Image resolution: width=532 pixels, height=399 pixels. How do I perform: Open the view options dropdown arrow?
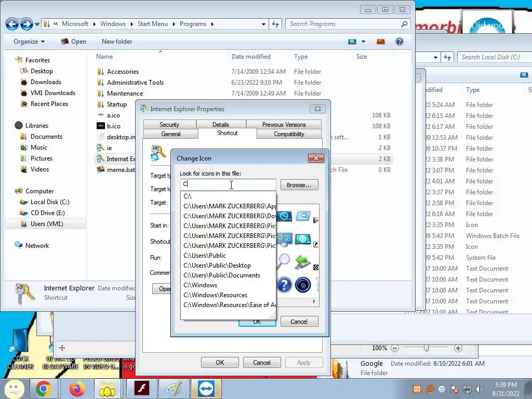363,42
